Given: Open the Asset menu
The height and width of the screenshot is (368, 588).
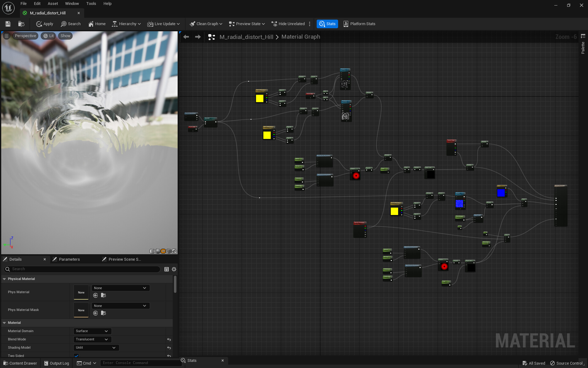Looking at the screenshot, I should click(x=53, y=4).
